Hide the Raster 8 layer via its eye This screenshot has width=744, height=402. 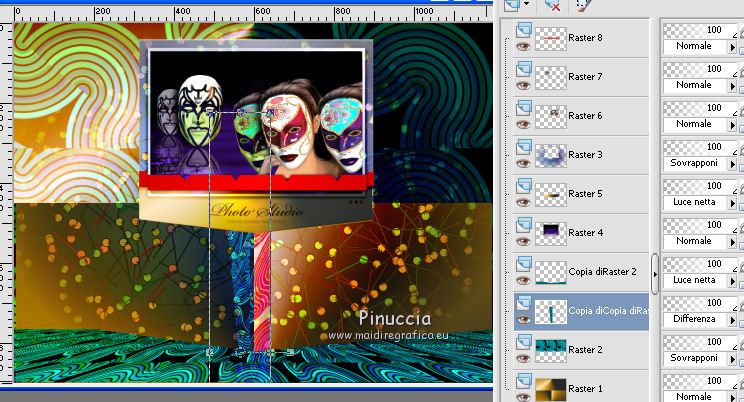click(x=523, y=46)
